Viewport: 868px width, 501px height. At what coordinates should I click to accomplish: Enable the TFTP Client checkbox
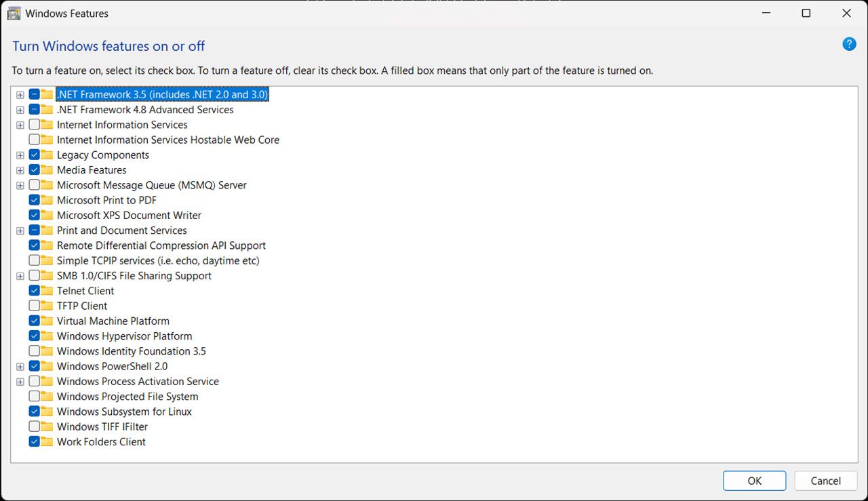tap(33, 306)
